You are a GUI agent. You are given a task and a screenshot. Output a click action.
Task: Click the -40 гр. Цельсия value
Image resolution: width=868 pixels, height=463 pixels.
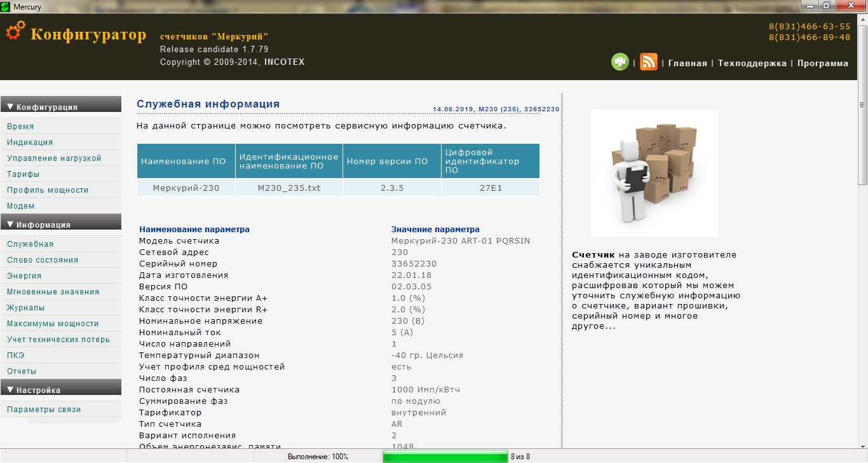click(427, 356)
